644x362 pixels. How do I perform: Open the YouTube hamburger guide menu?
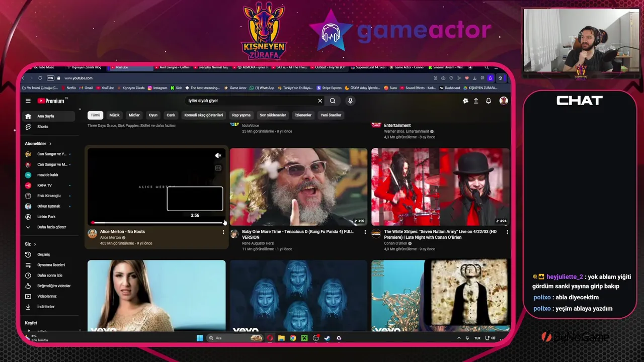pos(28,101)
